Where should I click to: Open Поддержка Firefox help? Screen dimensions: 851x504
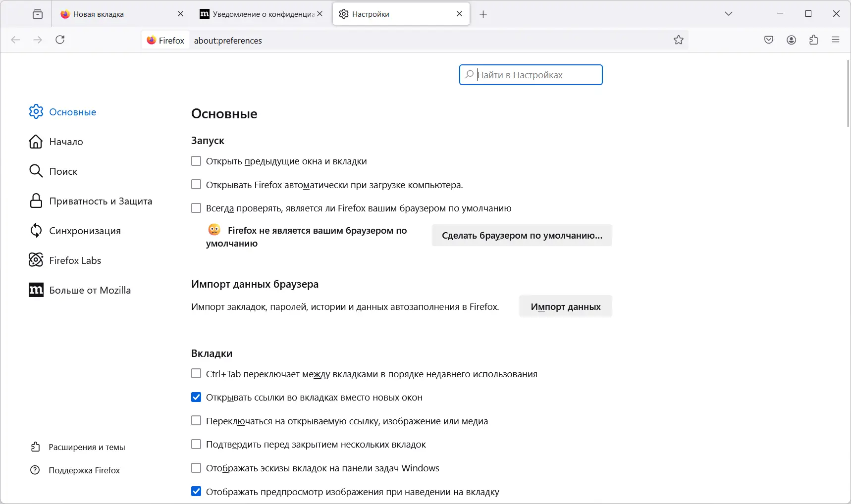(84, 470)
